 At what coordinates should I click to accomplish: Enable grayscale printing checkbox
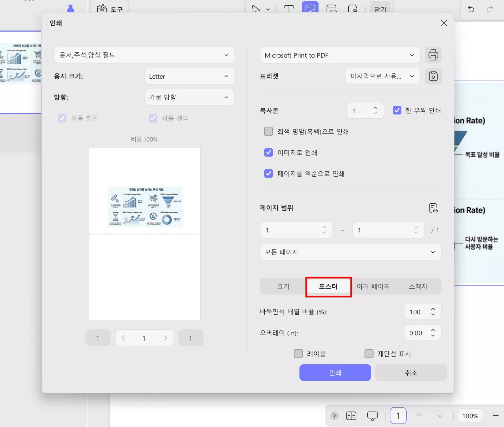[269, 131]
